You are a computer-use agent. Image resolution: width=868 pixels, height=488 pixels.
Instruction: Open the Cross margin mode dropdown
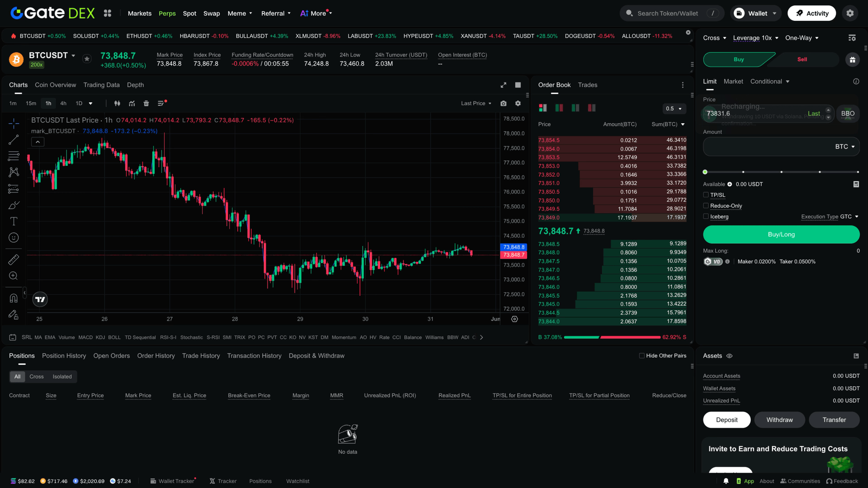tap(715, 38)
